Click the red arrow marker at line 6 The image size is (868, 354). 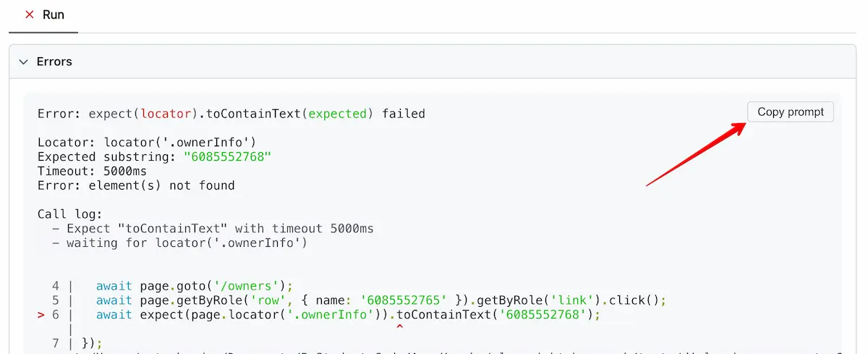(x=41, y=315)
